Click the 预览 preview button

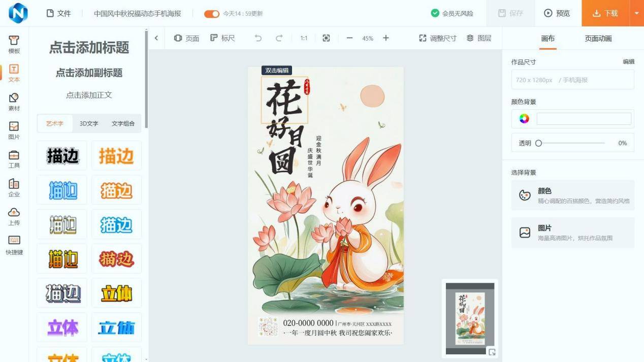pyautogui.click(x=557, y=13)
